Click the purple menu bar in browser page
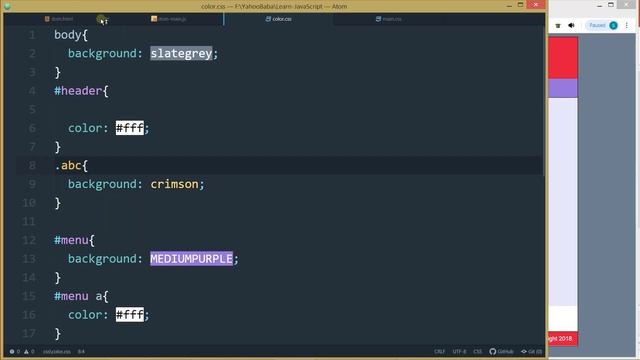Image resolution: width=640 pixels, height=360 pixels. 563,88
